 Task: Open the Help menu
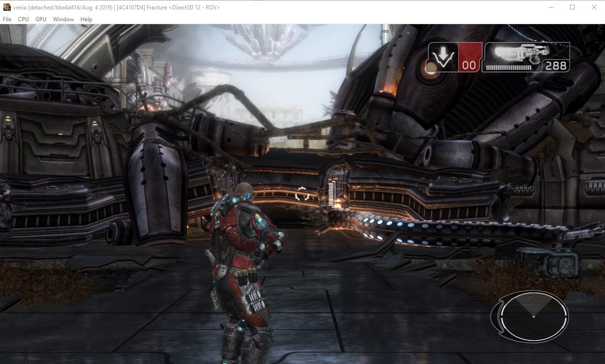pyautogui.click(x=86, y=19)
